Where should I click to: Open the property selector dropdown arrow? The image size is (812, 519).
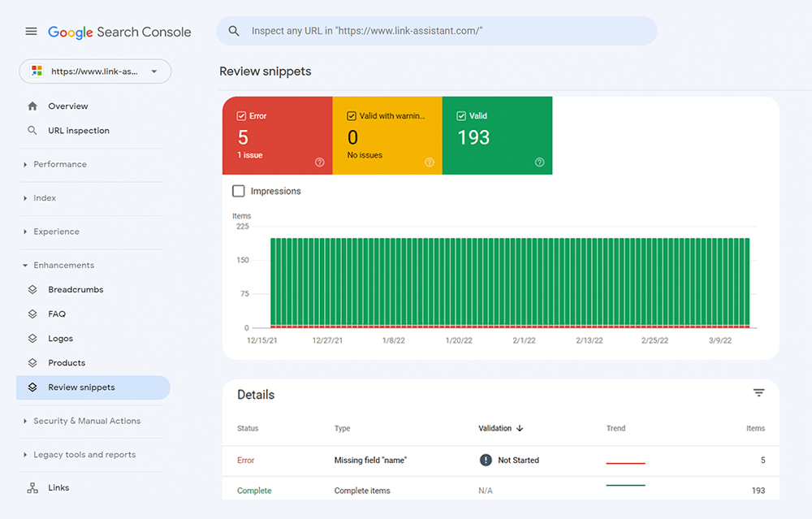[x=153, y=71]
